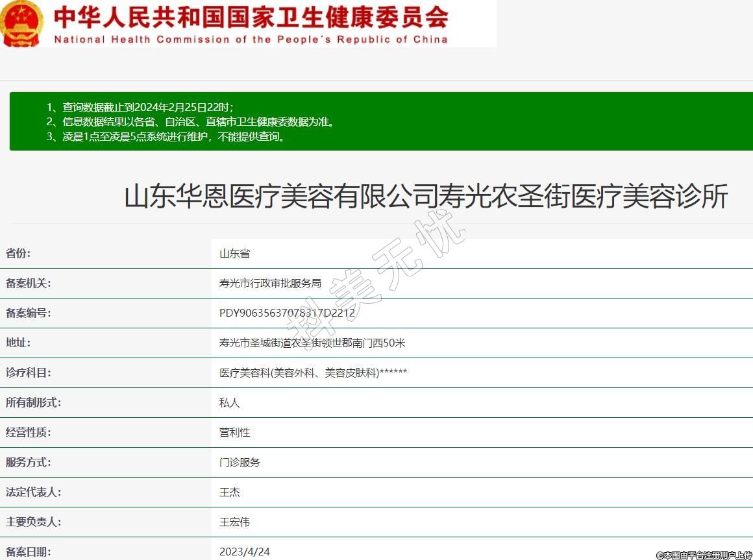Click the second notice line about provincial data
The image size is (753, 560).
click(190, 122)
